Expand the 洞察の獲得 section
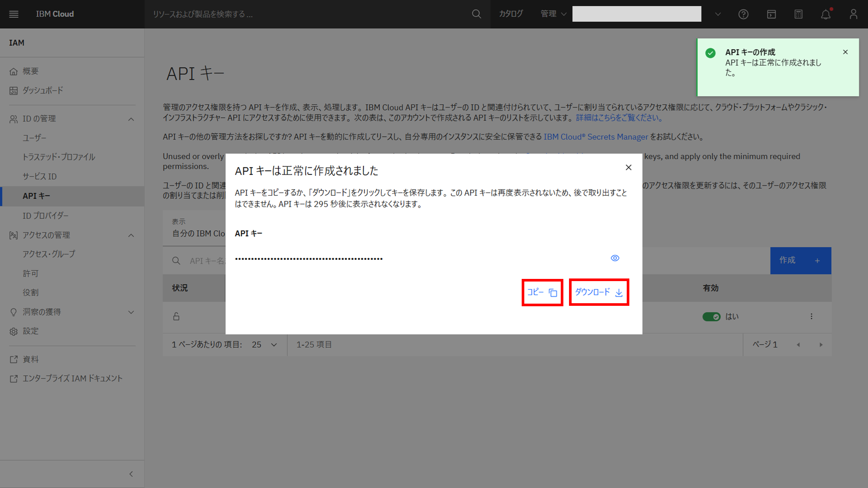The height and width of the screenshot is (488, 868). (131, 312)
